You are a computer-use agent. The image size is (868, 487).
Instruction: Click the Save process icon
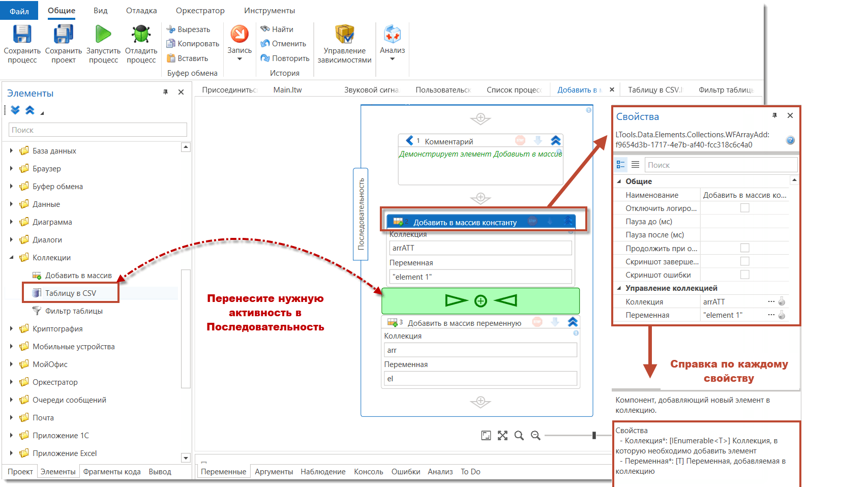[22, 35]
